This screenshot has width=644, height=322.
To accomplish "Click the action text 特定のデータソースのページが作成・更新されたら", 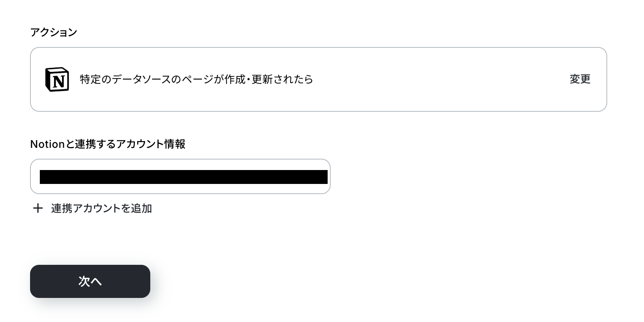I will coord(197,79).
